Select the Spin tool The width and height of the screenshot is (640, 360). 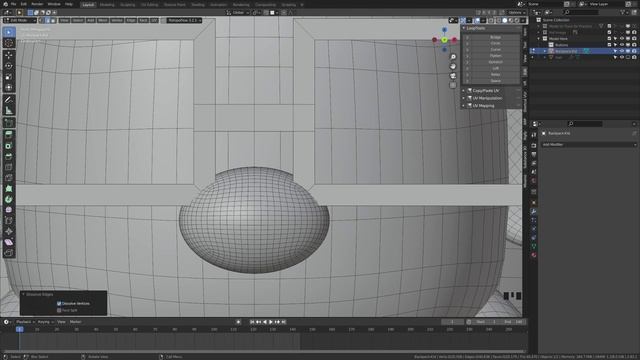coord(9,199)
